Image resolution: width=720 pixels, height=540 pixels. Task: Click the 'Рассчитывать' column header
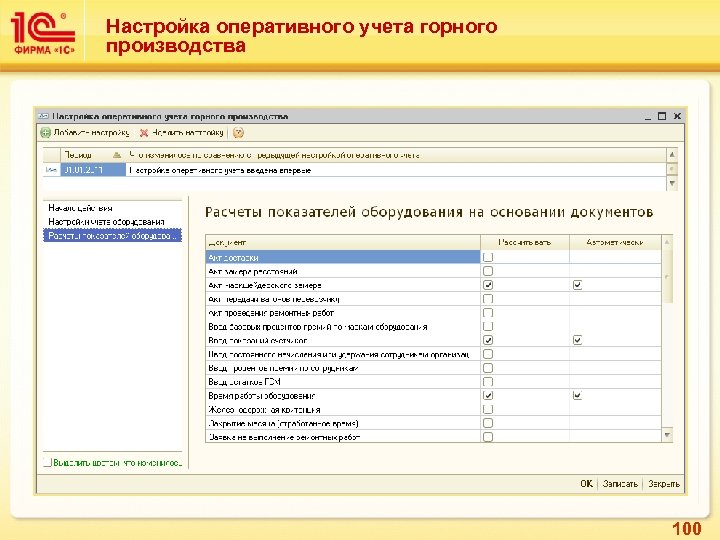[x=525, y=242]
